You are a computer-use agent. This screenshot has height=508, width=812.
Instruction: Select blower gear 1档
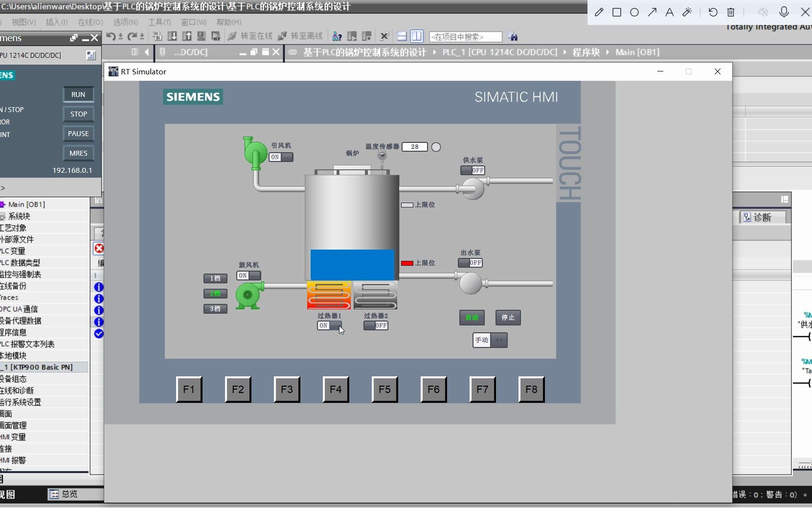click(215, 278)
